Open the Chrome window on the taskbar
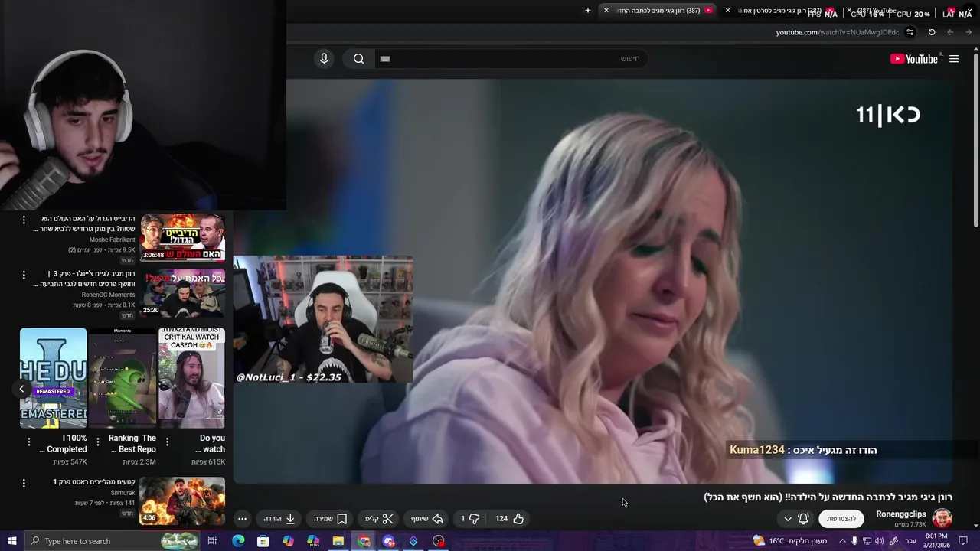 (364, 541)
